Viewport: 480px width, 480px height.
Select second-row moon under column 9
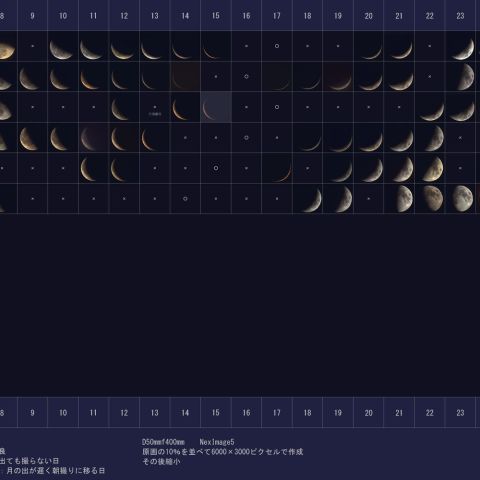pos(29,79)
